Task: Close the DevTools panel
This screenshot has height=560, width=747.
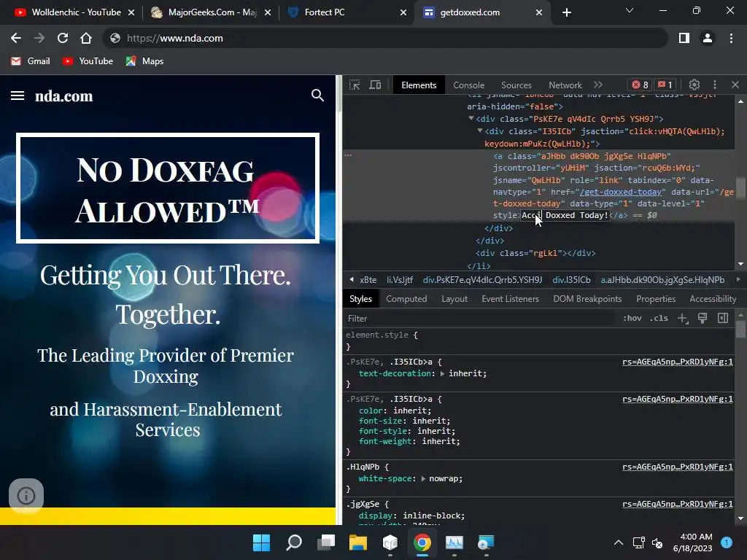Action: pyautogui.click(x=735, y=85)
